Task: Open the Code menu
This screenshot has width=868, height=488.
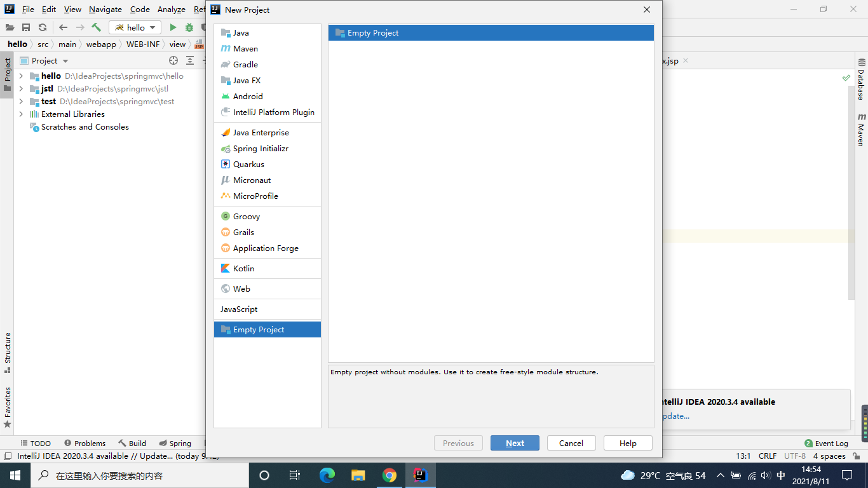Action: [140, 10]
